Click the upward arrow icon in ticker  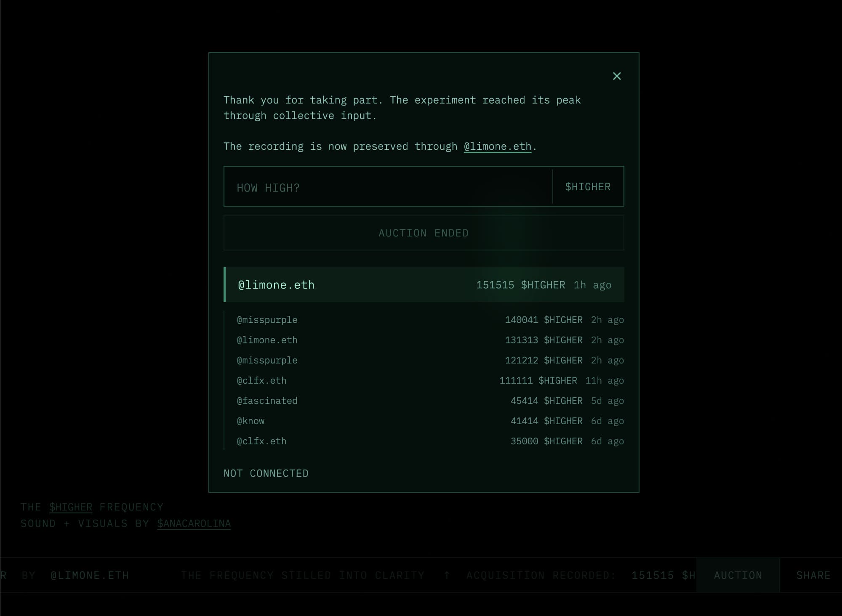[447, 575]
